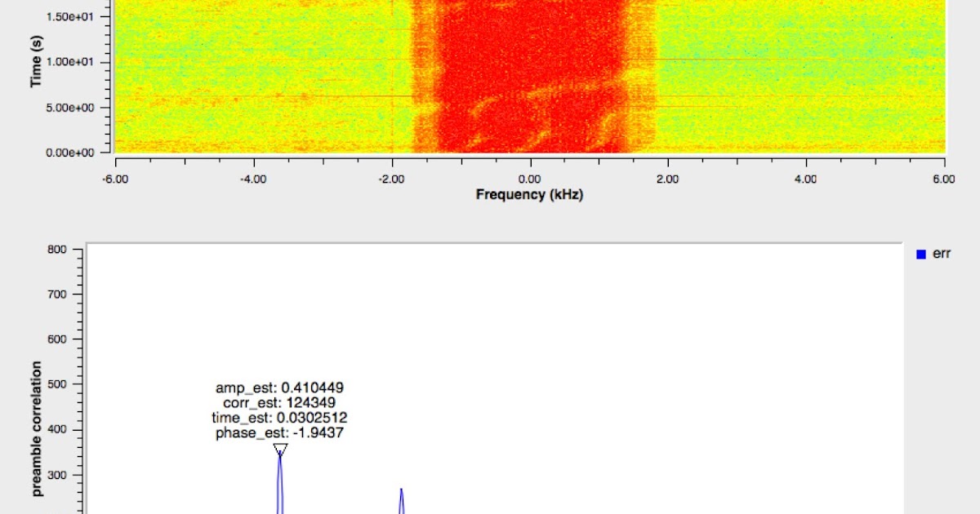Click the amp_est: 0.410449 annotation line
Screen dimensions: 980x514
(x=281, y=388)
